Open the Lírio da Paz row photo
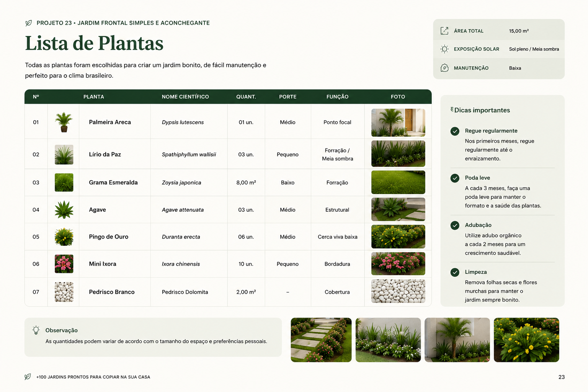 [x=398, y=154]
